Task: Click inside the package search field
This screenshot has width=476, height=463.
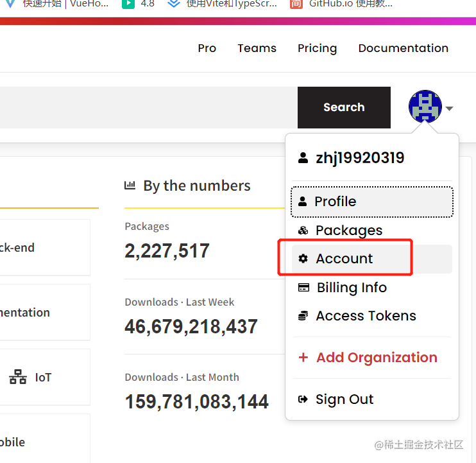Action: [149, 107]
